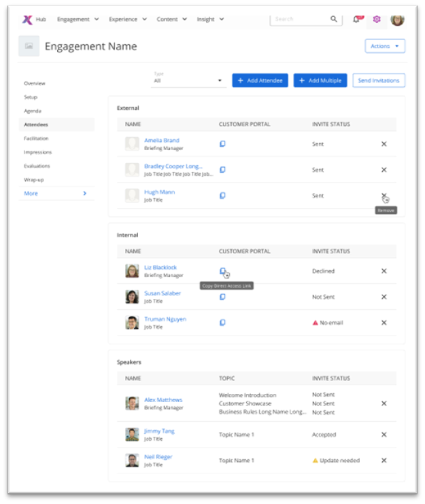Expand the Actions dropdown button

(x=385, y=46)
